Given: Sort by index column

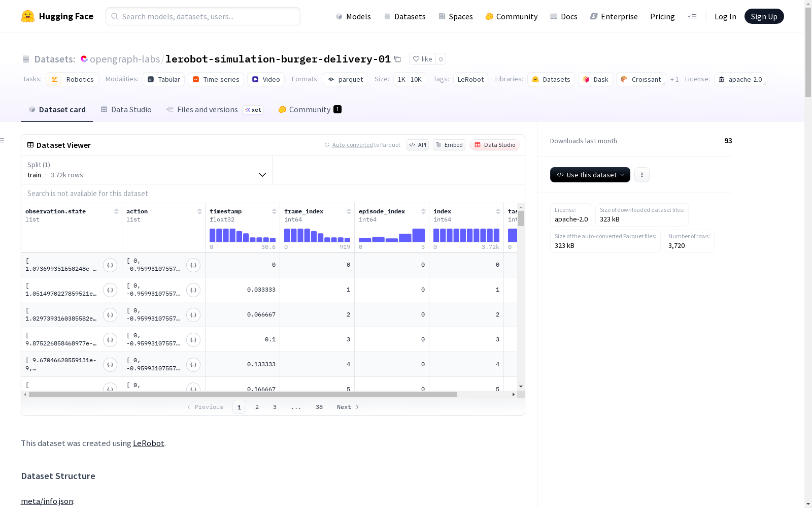Looking at the screenshot, I should [498, 211].
